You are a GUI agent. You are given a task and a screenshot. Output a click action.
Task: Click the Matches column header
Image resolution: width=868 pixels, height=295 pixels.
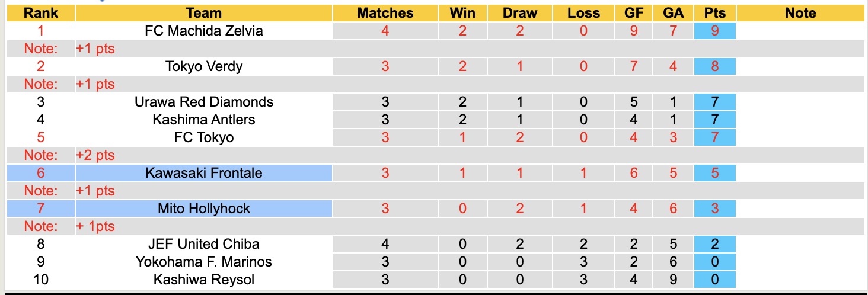(x=385, y=13)
